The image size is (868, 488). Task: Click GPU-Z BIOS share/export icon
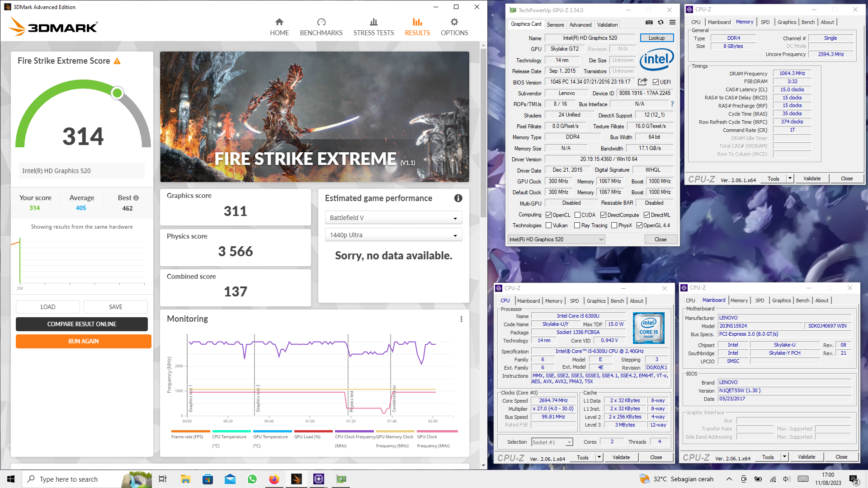click(x=642, y=82)
